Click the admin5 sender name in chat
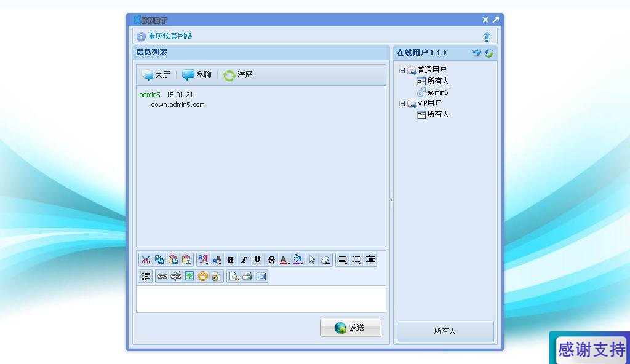The height and width of the screenshot is (364, 630). pyautogui.click(x=150, y=95)
